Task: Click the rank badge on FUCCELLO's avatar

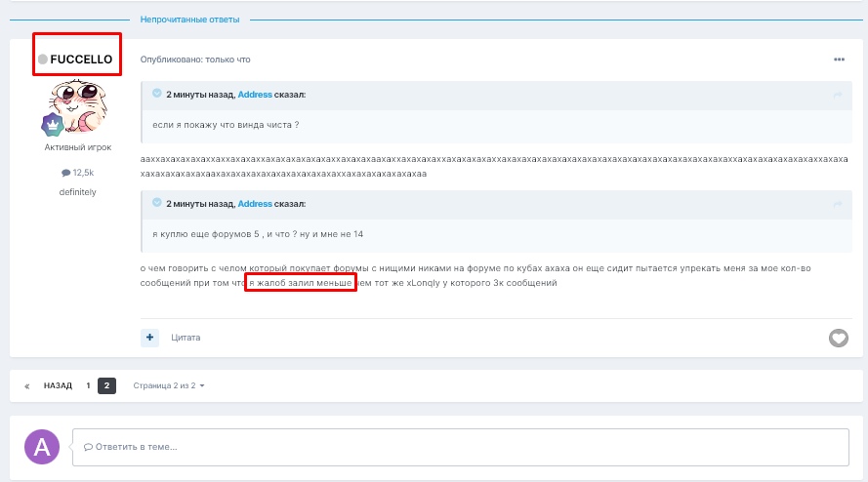Action: [x=51, y=124]
